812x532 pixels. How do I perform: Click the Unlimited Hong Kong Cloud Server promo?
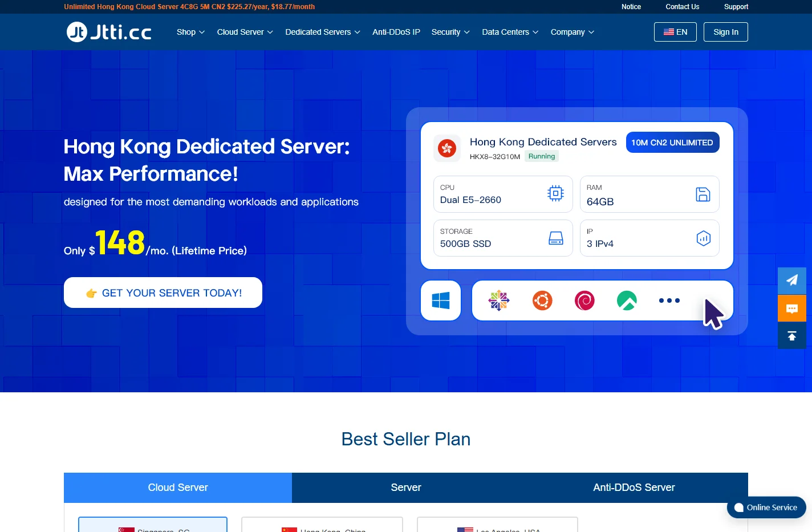[x=189, y=7]
